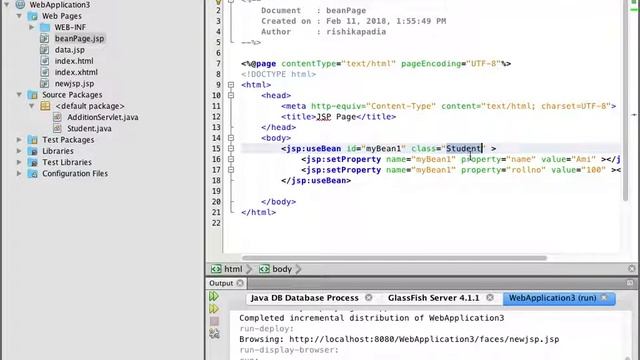Select index.xhtml in the project tree
The height and width of the screenshot is (360, 640).
pos(76,72)
